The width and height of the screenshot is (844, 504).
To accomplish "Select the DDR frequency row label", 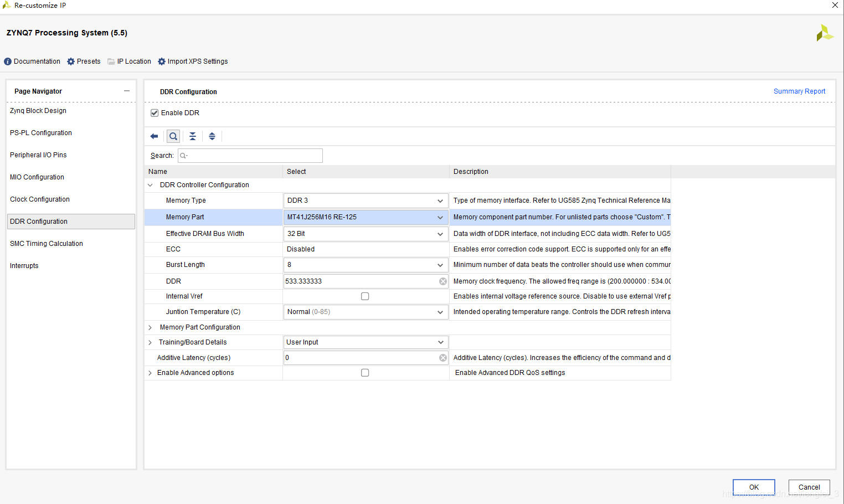I will (x=173, y=281).
